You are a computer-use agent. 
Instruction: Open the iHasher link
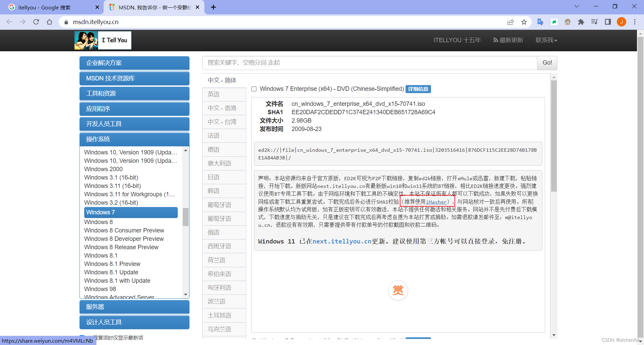pyautogui.click(x=436, y=202)
